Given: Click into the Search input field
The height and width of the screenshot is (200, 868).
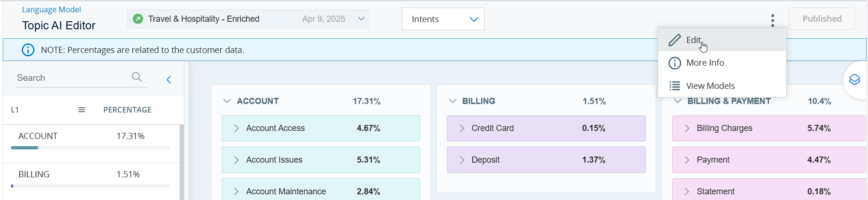Looking at the screenshot, I should 71,78.
